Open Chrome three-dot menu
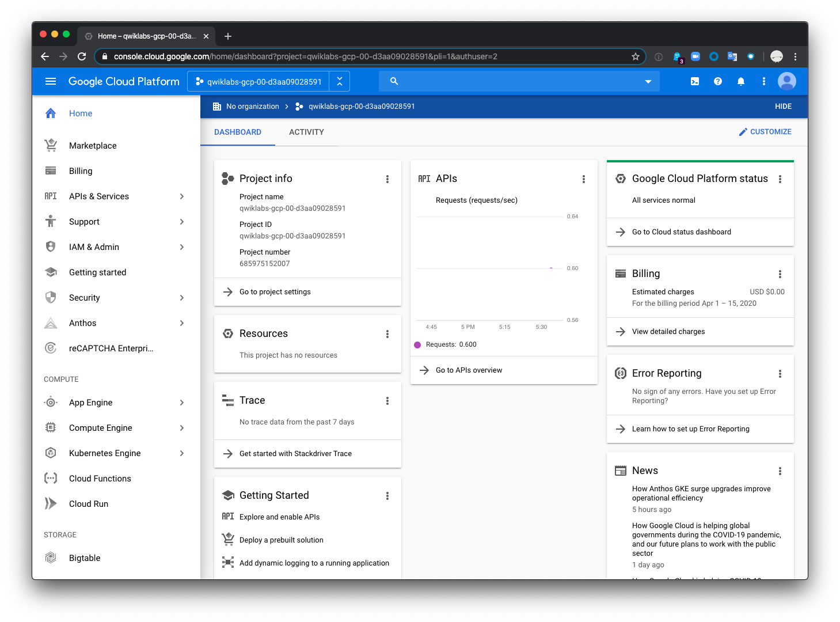Viewport: 840px width, 622px height. [795, 56]
